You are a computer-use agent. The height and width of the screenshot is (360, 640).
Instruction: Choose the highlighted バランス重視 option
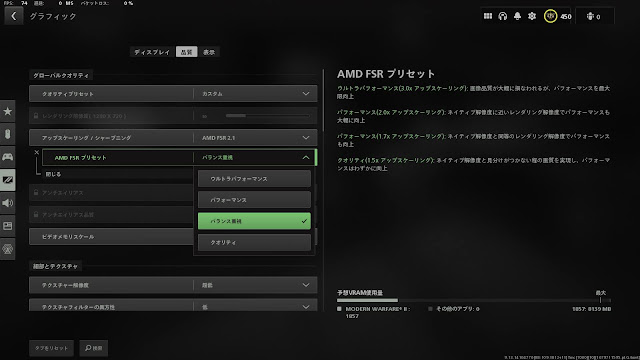point(254,221)
